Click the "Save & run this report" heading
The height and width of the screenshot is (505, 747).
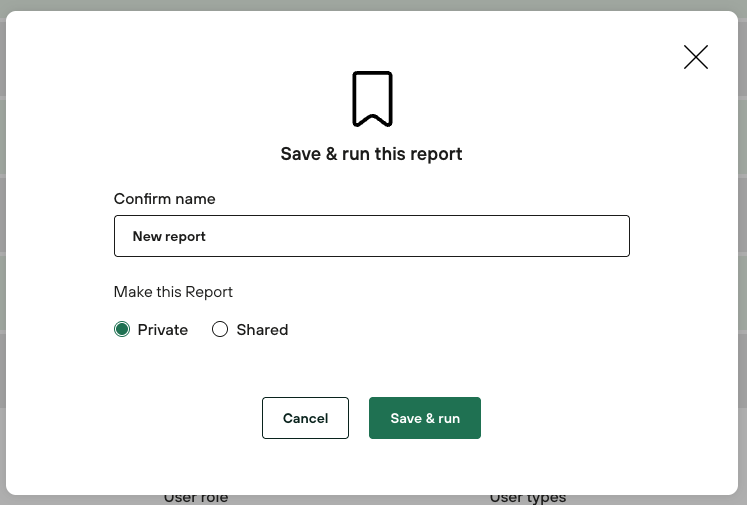click(371, 154)
